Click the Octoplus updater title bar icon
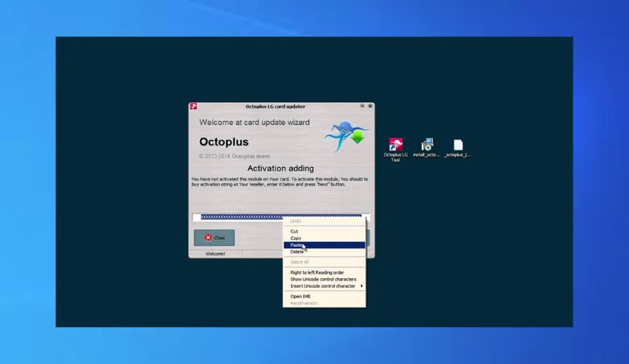629x364 pixels. tap(193, 106)
